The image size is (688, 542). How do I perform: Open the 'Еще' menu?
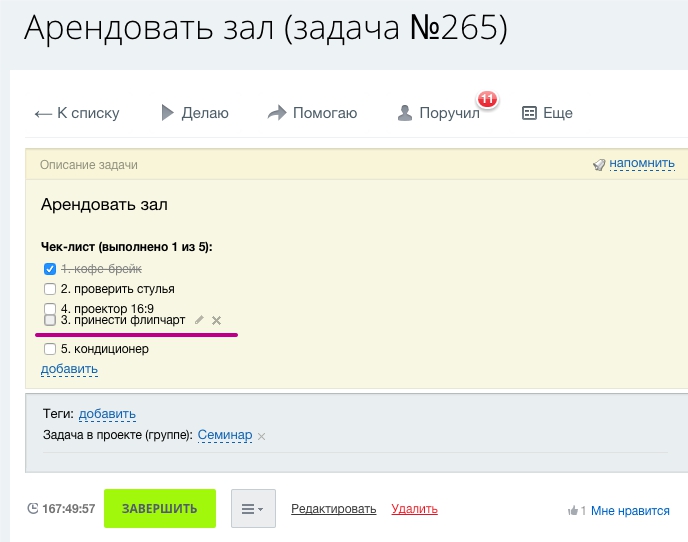click(x=547, y=113)
